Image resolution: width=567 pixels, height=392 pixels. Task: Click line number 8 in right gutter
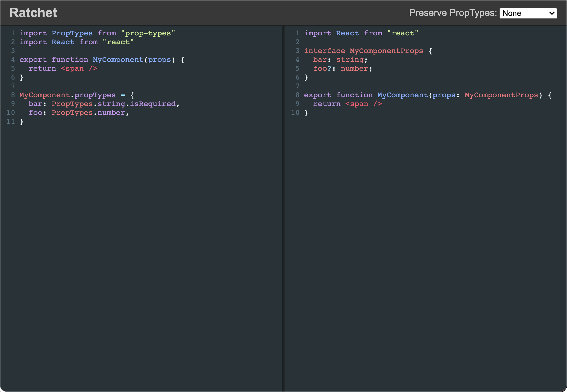(x=297, y=95)
